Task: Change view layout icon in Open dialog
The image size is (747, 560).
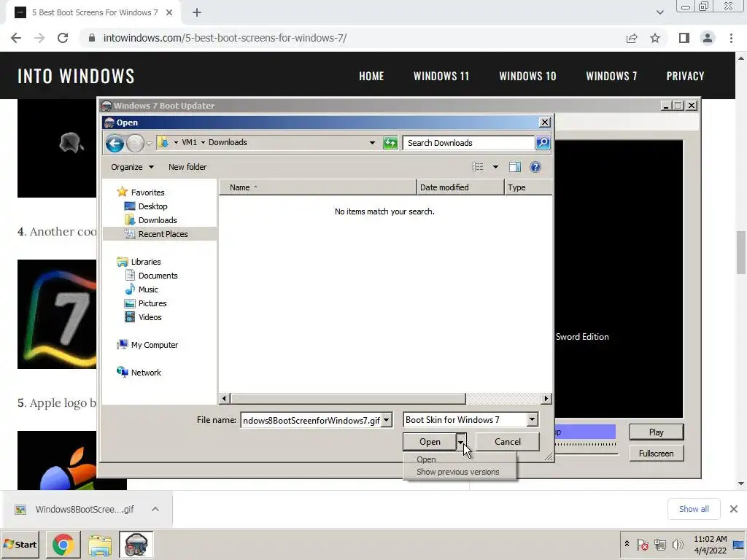Action: coord(478,167)
